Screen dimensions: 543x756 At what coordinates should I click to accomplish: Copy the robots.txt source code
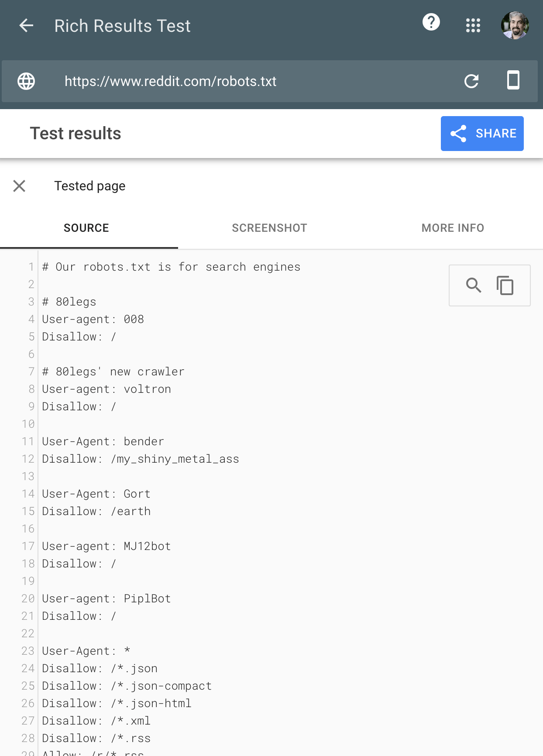[x=505, y=285]
